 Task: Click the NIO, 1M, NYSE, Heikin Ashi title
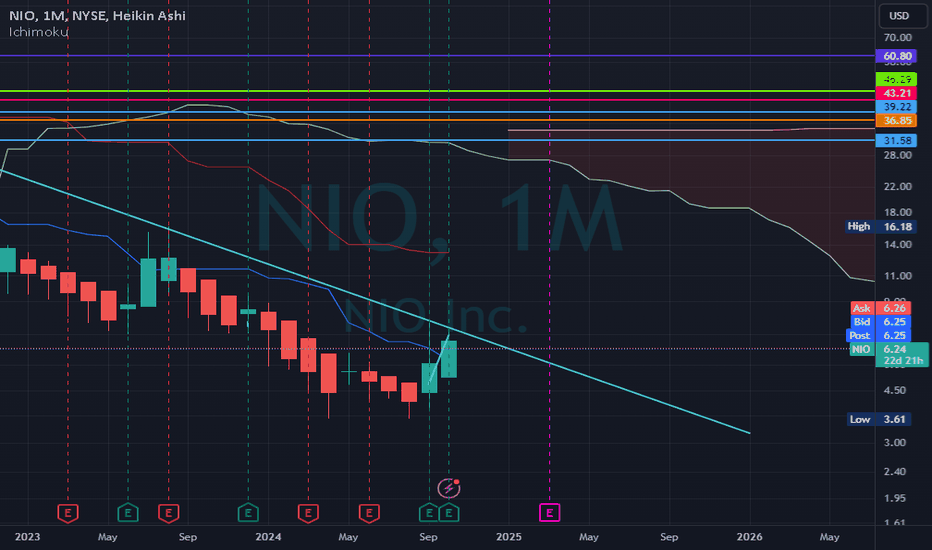[x=97, y=15]
